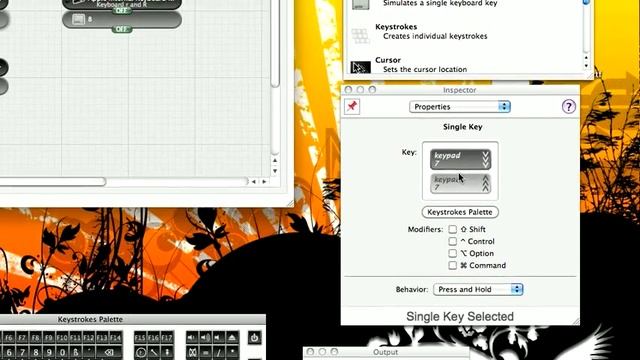This screenshot has width=640, height=360.
Task: Click the F14 key in Keystrokes Palette
Action: [x=116, y=338]
